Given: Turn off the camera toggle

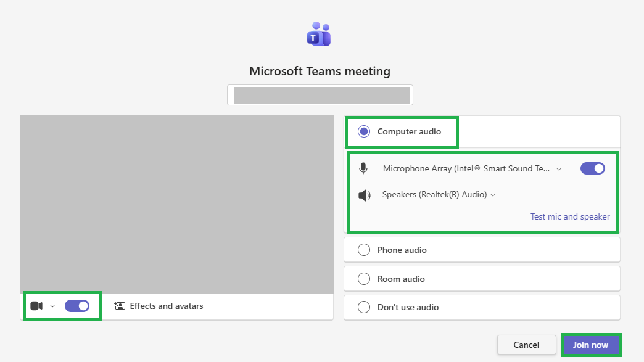Looking at the screenshot, I should point(77,306).
